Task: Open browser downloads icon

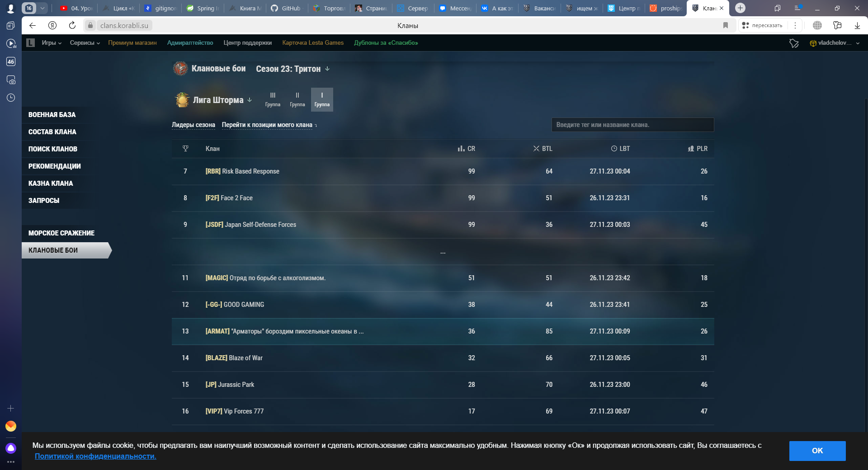Action: pyautogui.click(x=857, y=25)
